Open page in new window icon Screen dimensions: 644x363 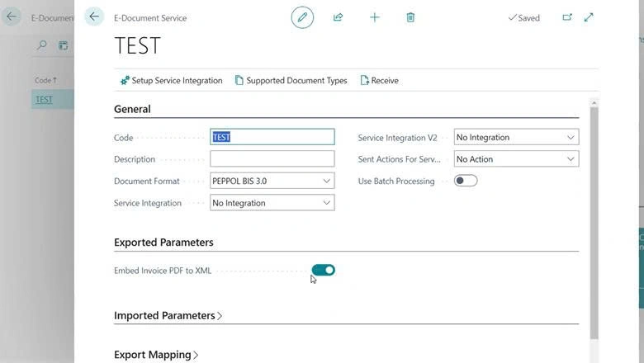567,17
